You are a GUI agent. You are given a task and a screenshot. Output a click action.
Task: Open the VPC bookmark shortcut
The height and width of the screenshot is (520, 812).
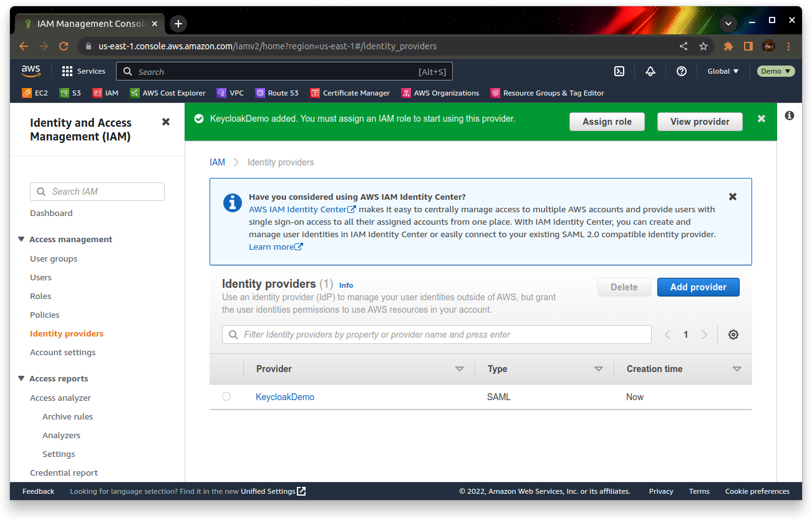[x=230, y=93]
